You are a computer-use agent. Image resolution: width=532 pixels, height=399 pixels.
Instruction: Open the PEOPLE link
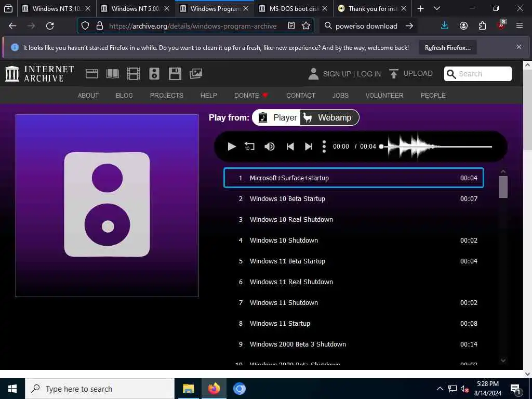(x=433, y=96)
